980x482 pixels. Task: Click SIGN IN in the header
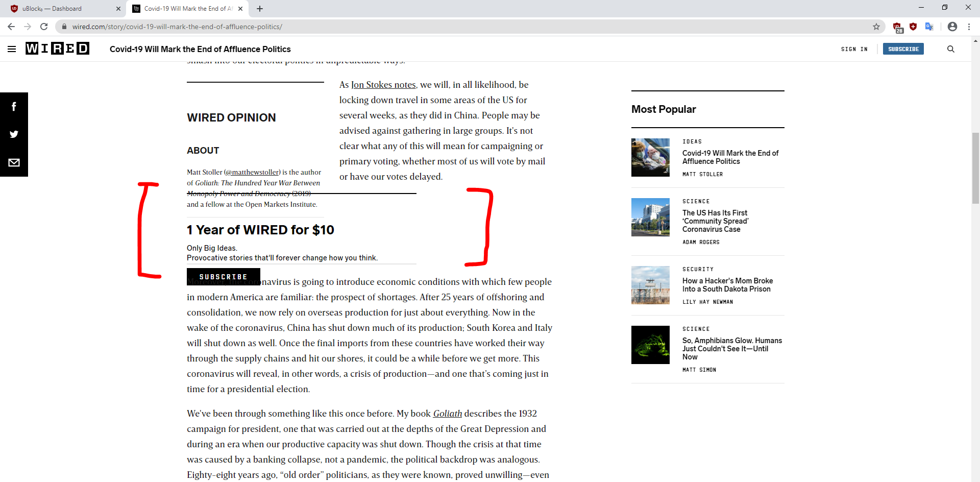pos(854,49)
